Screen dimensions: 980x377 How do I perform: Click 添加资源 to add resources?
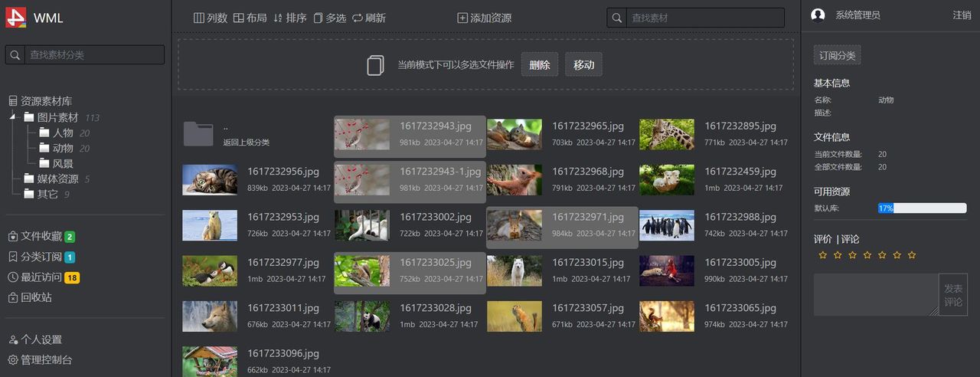485,18
